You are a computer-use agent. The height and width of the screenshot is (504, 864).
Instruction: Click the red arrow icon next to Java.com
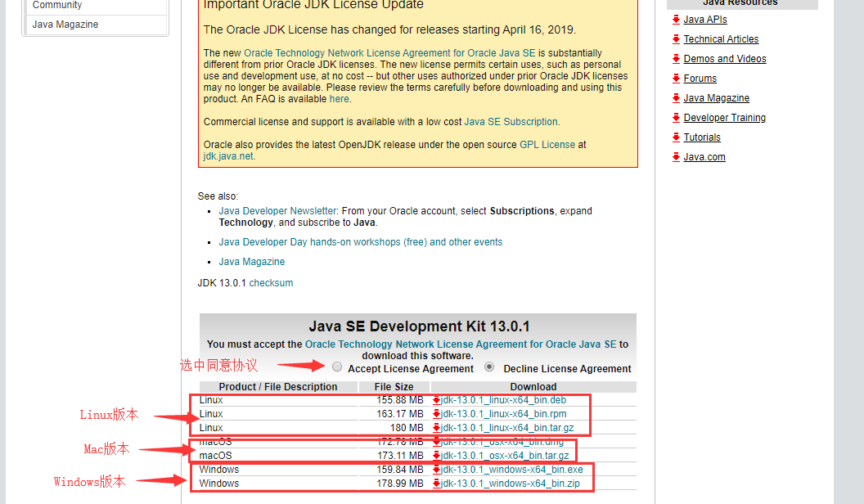(x=676, y=157)
